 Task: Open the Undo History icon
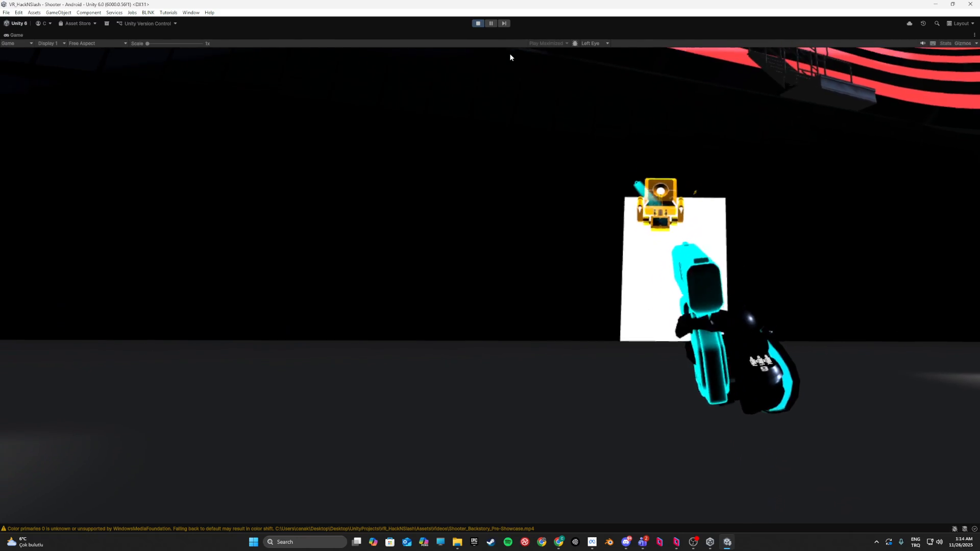tap(923, 23)
